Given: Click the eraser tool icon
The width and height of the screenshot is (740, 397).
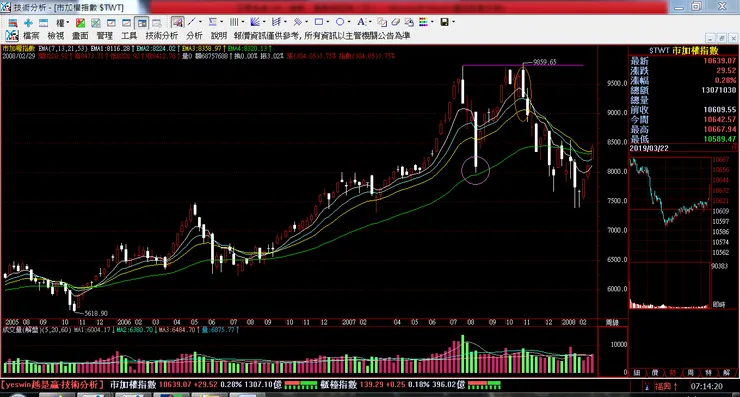Looking at the screenshot, I should (x=395, y=22).
